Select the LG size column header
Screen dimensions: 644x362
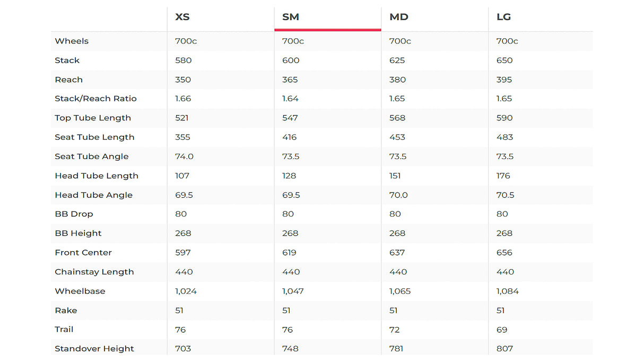(503, 17)
